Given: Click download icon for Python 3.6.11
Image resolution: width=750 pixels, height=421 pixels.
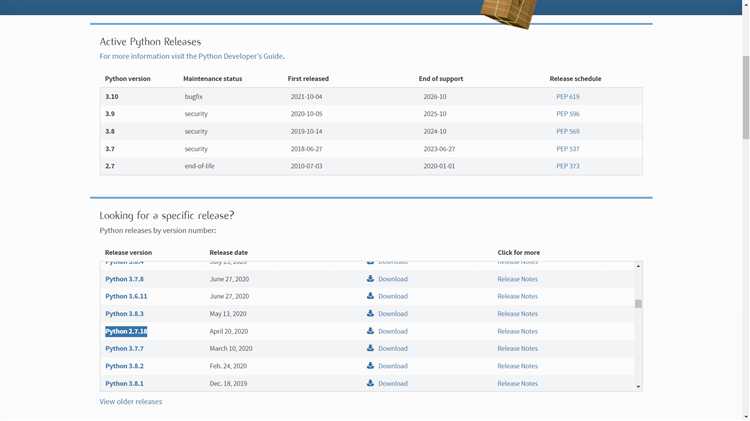Looking at the screenshot, I should tap(370, 296).
